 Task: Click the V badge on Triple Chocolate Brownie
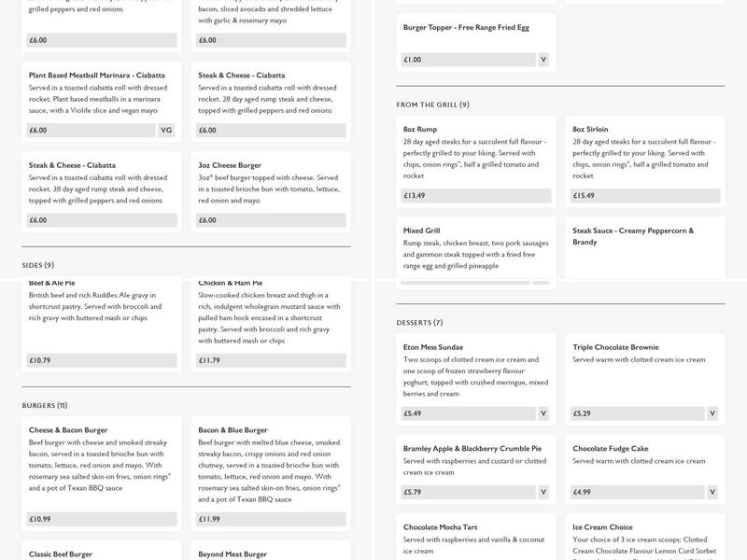[x=712, y=413]
